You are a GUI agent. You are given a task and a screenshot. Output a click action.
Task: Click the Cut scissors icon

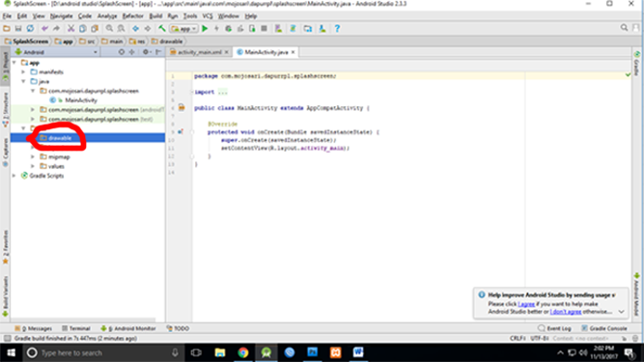tap(71, 28)
